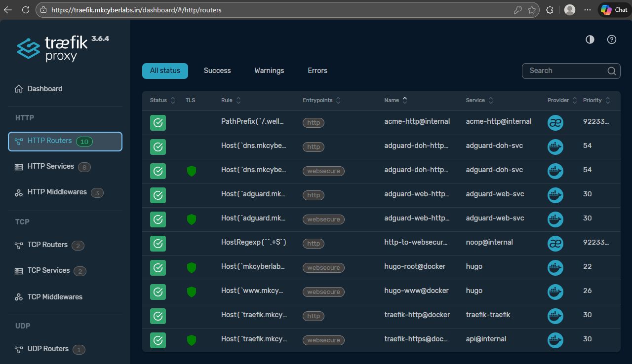The image size is (632, 364).
Task: Click Docker provider icon in api@internal row
Action: click(x=555, y=340)
